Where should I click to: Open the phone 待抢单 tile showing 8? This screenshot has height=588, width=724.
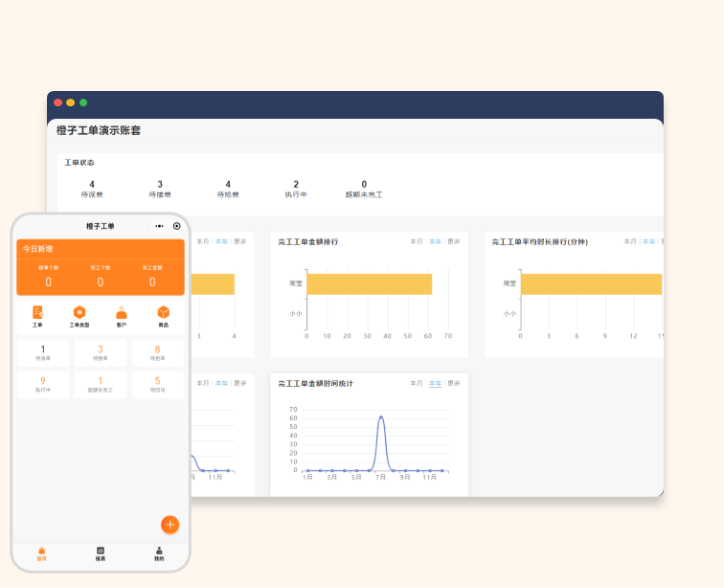point(157,352)
